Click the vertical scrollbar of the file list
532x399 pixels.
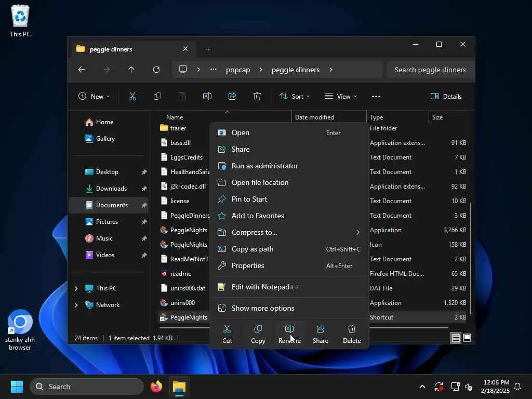point(471,258)
